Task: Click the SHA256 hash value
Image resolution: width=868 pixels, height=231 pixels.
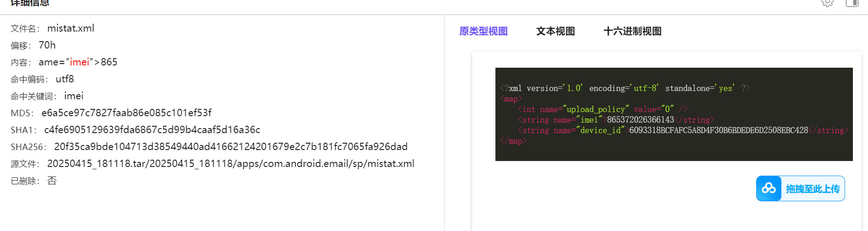Action: (231, 147)
